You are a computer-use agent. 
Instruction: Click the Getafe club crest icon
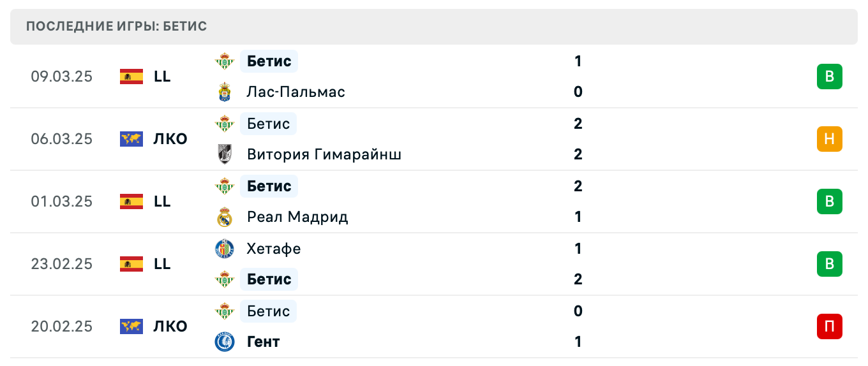pyautogui.click(x=225, y=249)
